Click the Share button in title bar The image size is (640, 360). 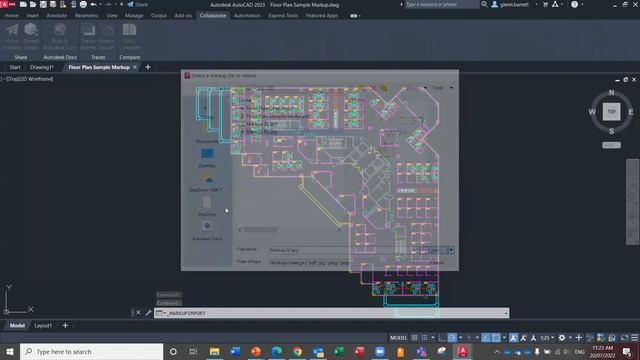coord(138,4)
